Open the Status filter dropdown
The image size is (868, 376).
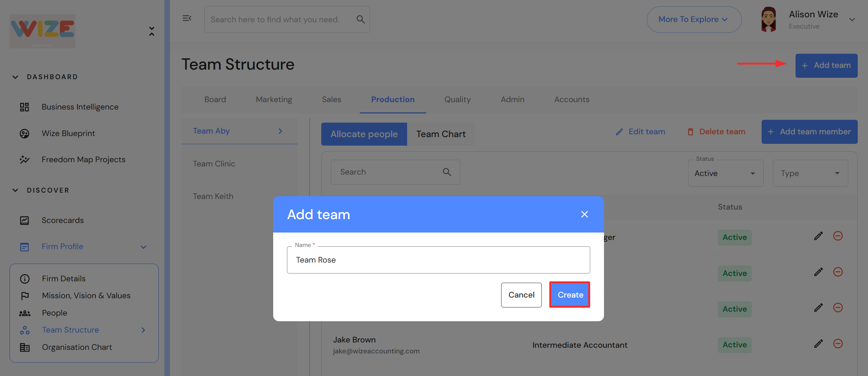tap(725, 173)
